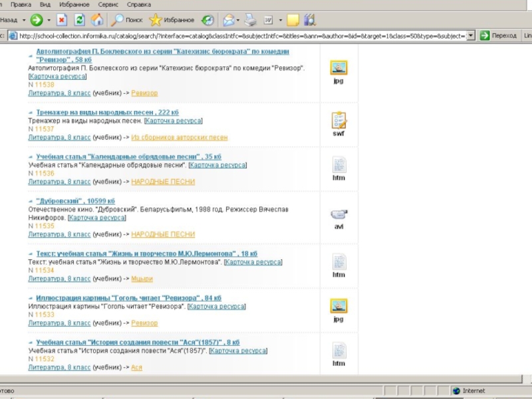Click the Поиск search toolbar button
This screenshot has height=399, width=532.
[x=127, y=20]
